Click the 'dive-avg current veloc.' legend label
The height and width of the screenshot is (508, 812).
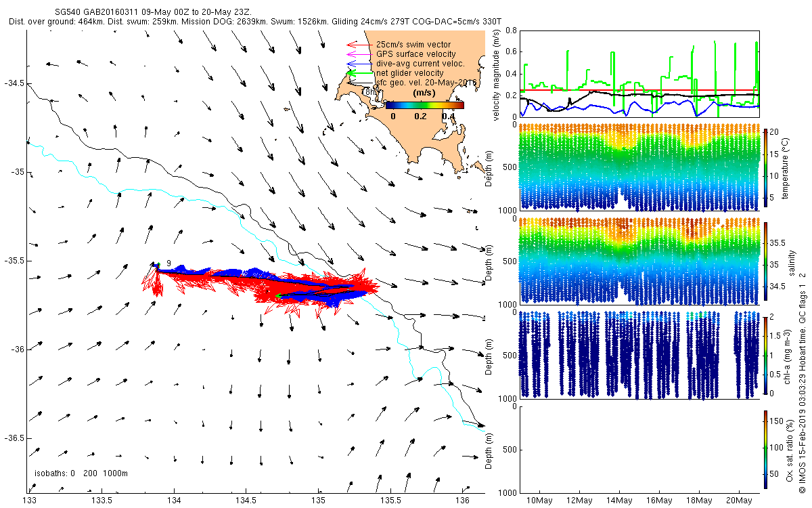click(420, 64)
